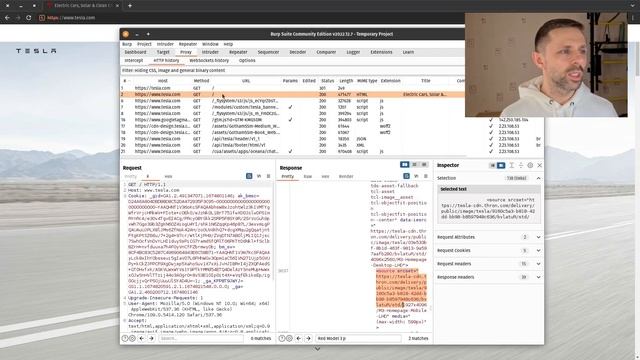The image size is (640, 360).
Task: Open the Burp menu
Action: pos(127,44)
